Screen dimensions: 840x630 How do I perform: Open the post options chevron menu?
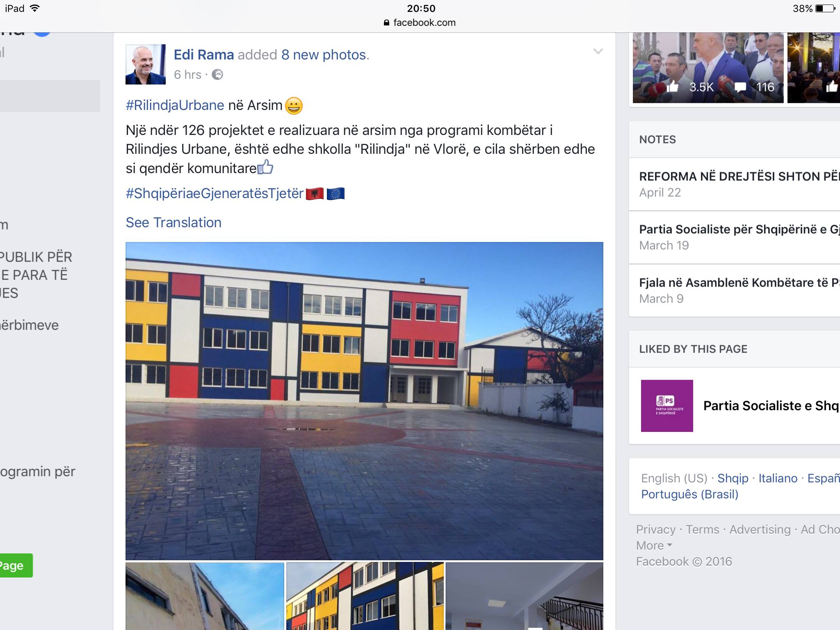tap(598, 52)
